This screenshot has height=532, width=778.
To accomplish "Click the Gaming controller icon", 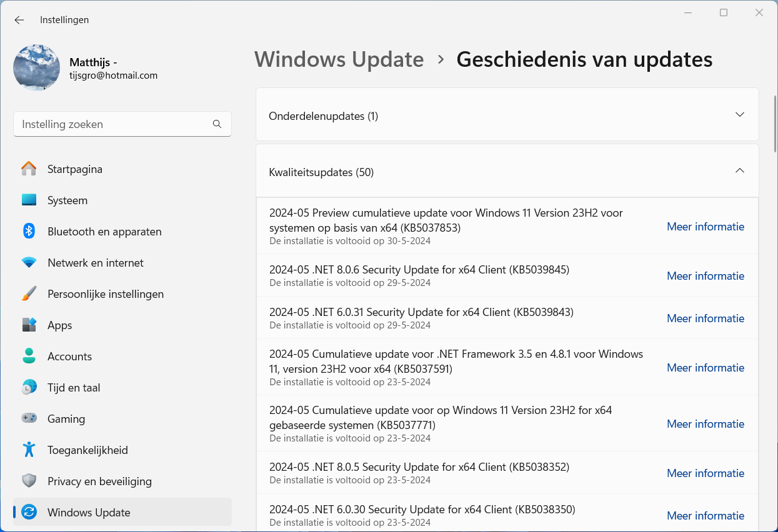I will tap(29, 419).
